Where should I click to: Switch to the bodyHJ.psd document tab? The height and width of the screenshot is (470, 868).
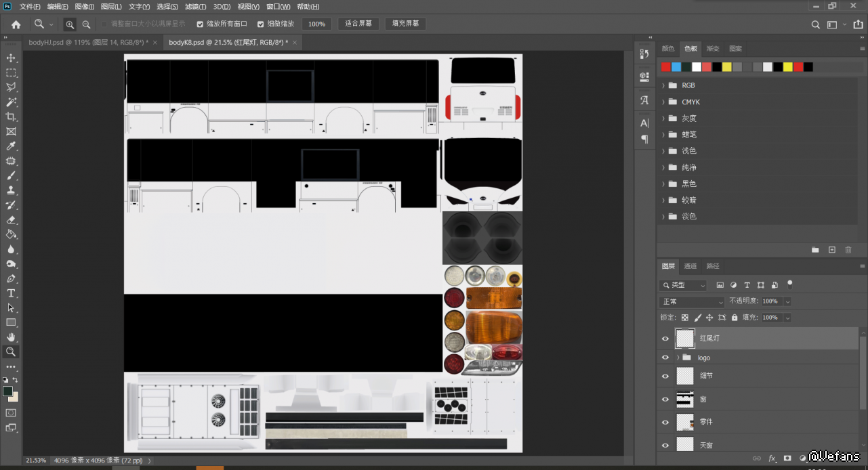(x=87, y=42)
